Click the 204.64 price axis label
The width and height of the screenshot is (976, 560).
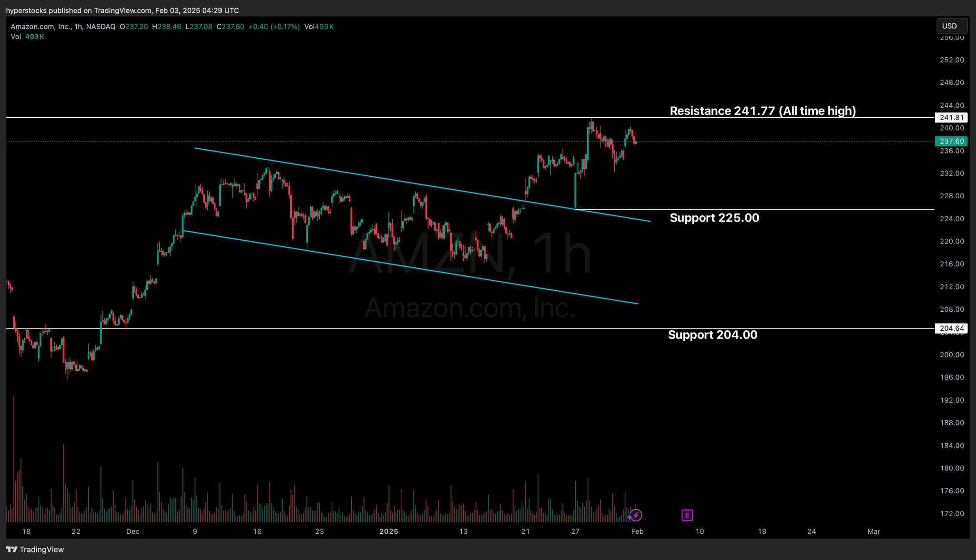(952, 328)
